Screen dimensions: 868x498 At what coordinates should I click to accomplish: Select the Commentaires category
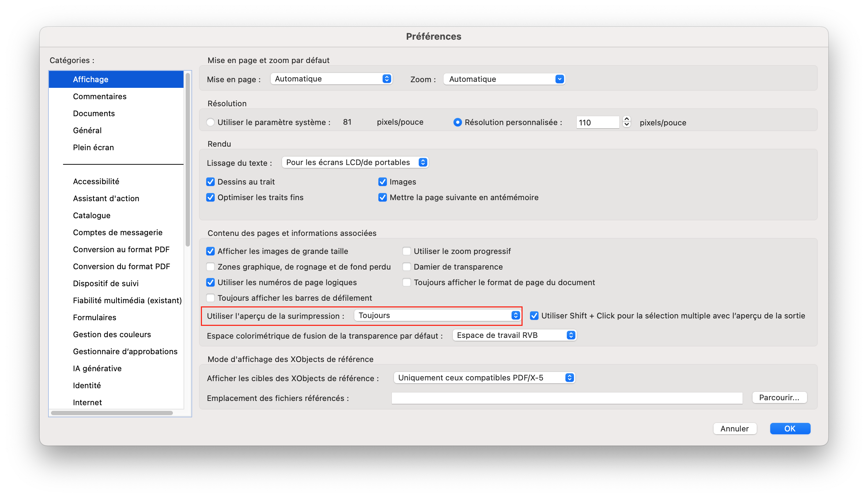click(100, 96)
